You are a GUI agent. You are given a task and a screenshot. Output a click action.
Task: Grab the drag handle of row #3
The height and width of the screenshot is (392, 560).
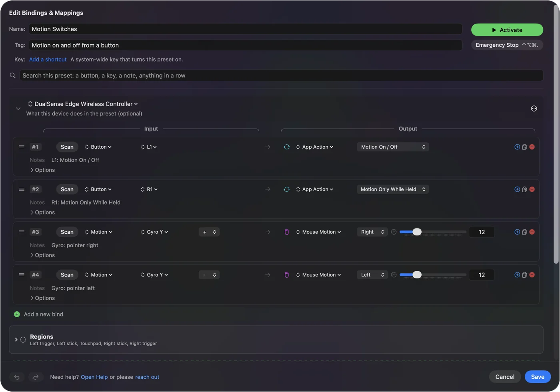pyautogui.click(x=22, y=232)
